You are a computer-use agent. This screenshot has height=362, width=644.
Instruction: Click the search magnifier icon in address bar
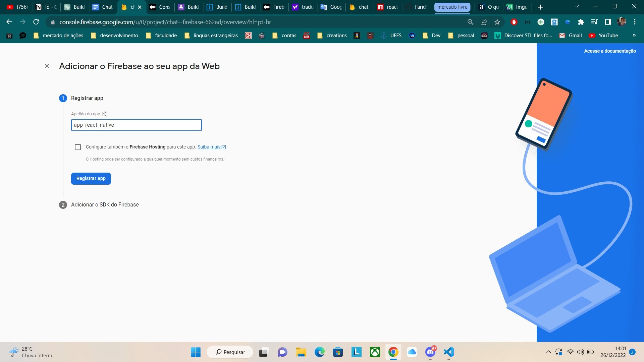[470, 22]
